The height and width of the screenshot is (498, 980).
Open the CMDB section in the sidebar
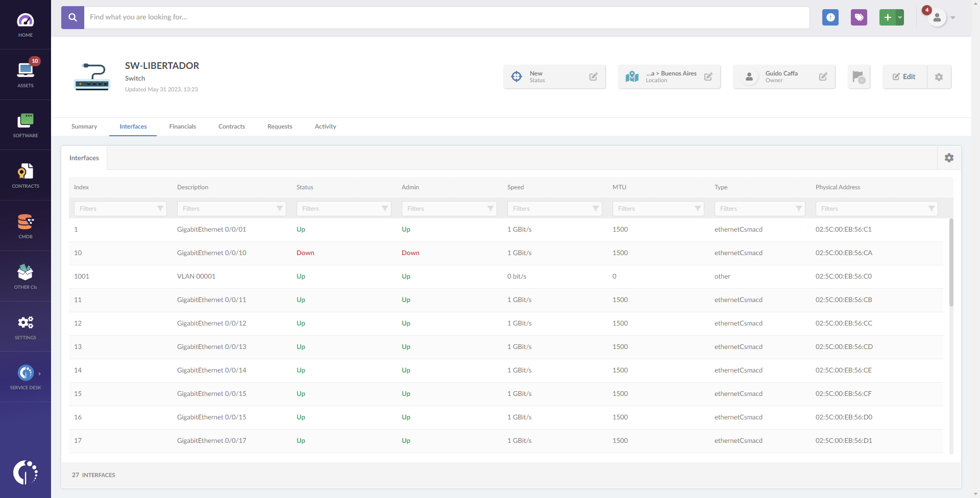tap(26, 225)
